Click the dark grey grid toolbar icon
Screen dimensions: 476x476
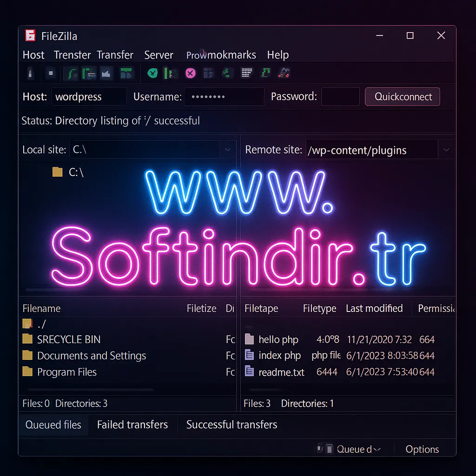208,73
